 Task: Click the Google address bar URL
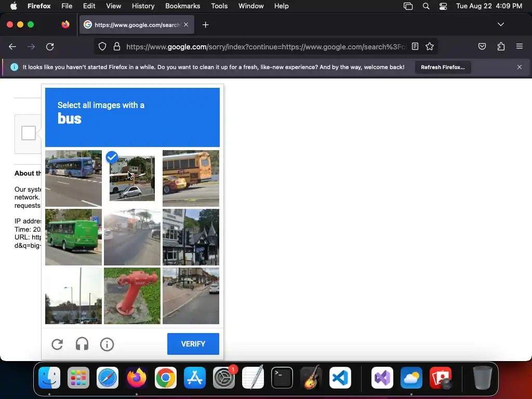265,47
